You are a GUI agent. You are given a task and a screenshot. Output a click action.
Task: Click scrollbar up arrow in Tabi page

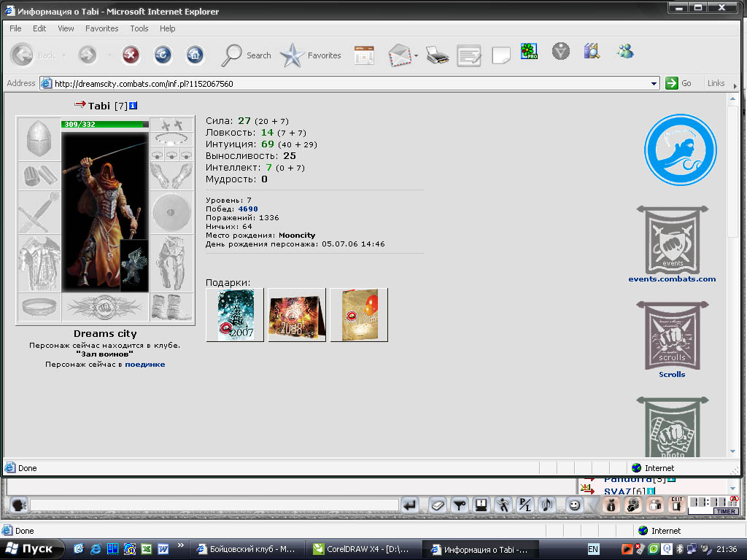(732, 99)
